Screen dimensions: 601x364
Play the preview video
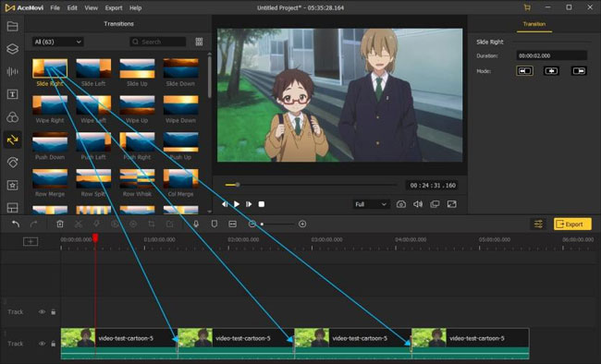(x=237, y=204)
